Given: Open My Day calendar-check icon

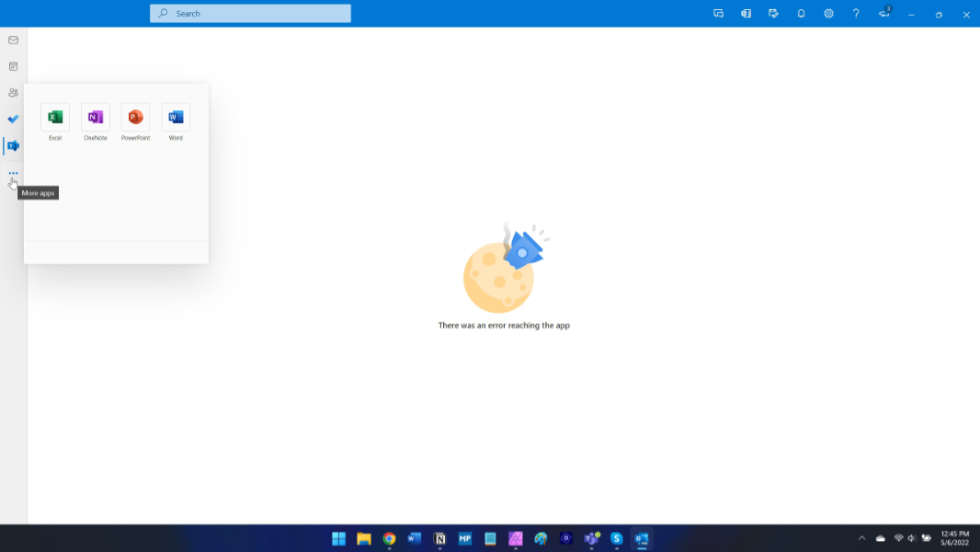Looking at the screenshot, I should tap(773, 13).
